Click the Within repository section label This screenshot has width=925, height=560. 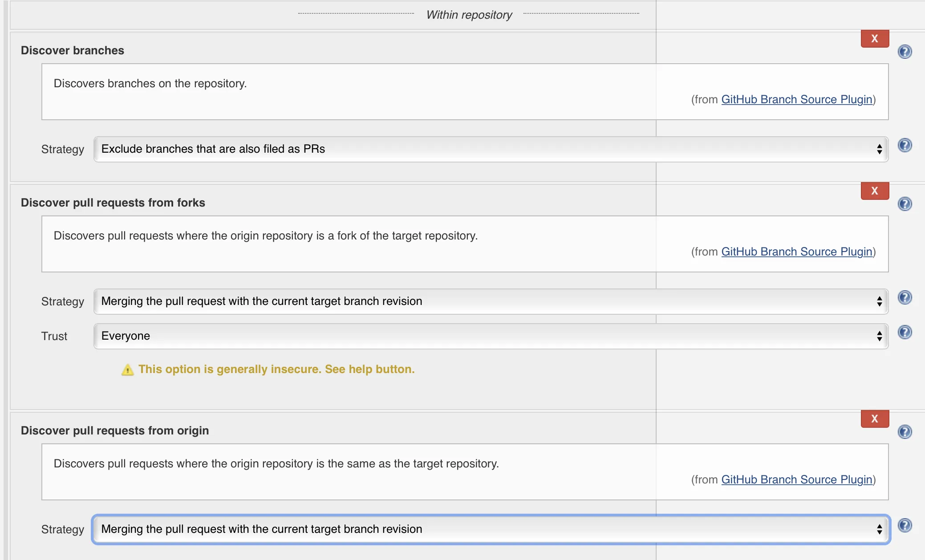[469, 15]
